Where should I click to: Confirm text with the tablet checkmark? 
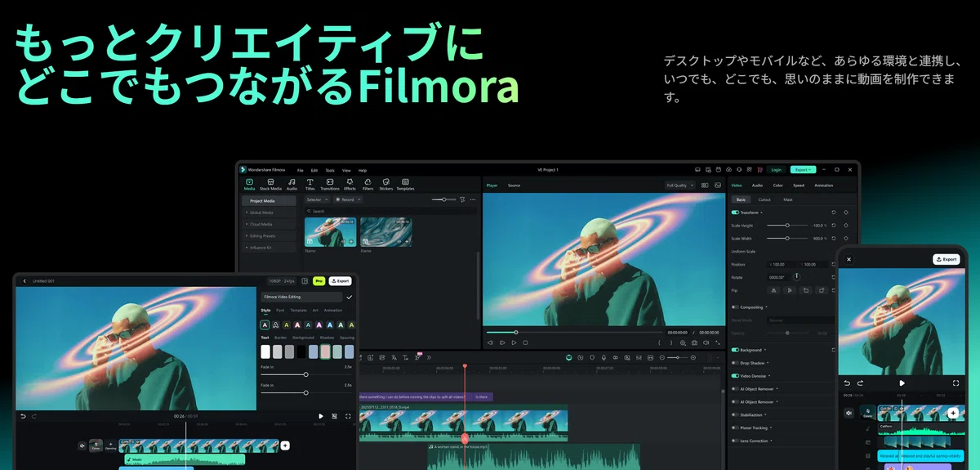350,298
